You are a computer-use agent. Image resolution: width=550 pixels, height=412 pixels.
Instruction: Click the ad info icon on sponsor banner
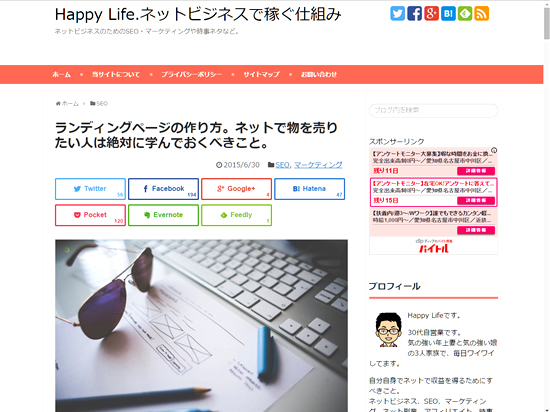point(494,150)
